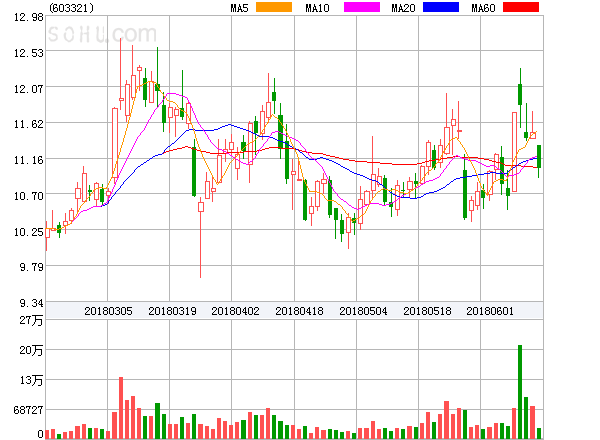Click the 12.98 price axis label

pyautogui.click(x=29, y=17)
